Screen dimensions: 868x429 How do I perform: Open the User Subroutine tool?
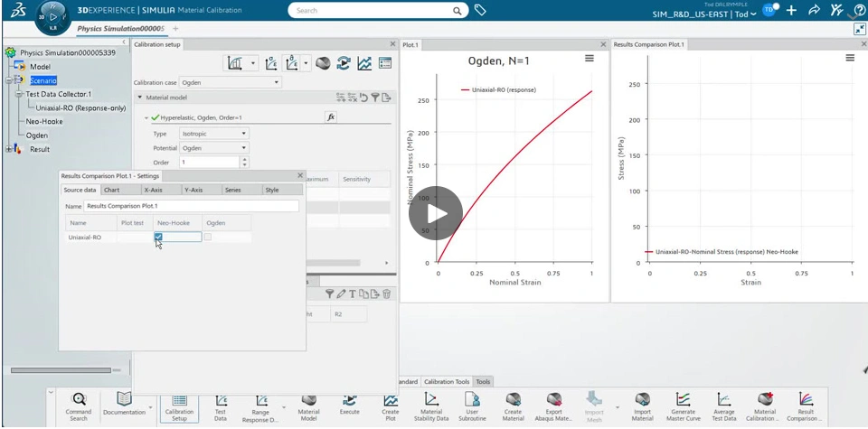point(472,407)
